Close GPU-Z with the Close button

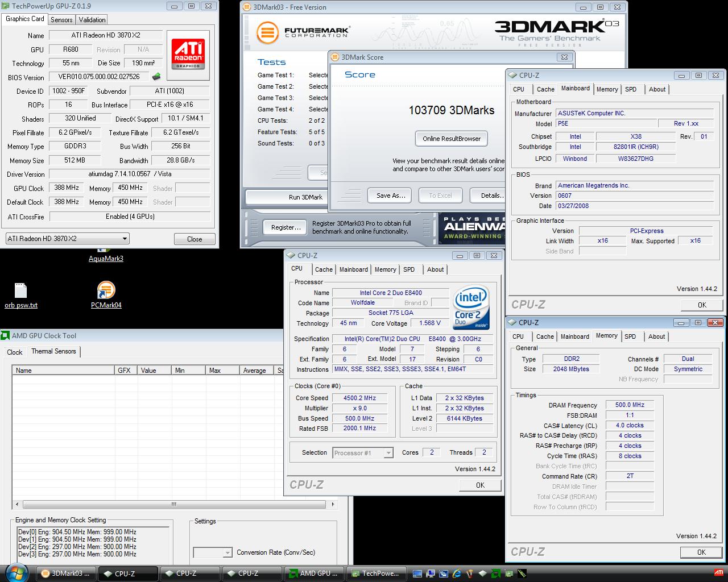coord(195,239)
